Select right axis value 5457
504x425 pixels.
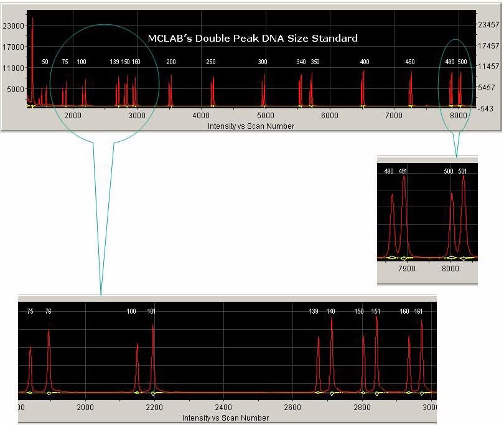[487, 88]
